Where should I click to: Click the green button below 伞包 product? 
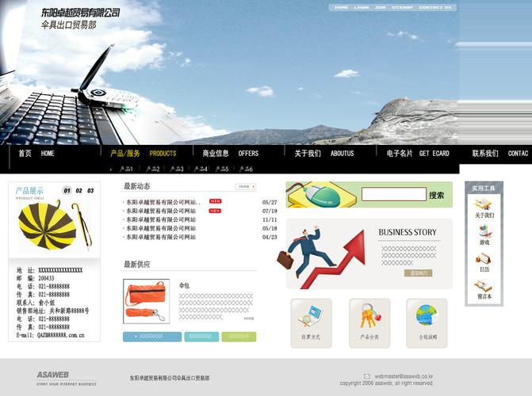239,337
